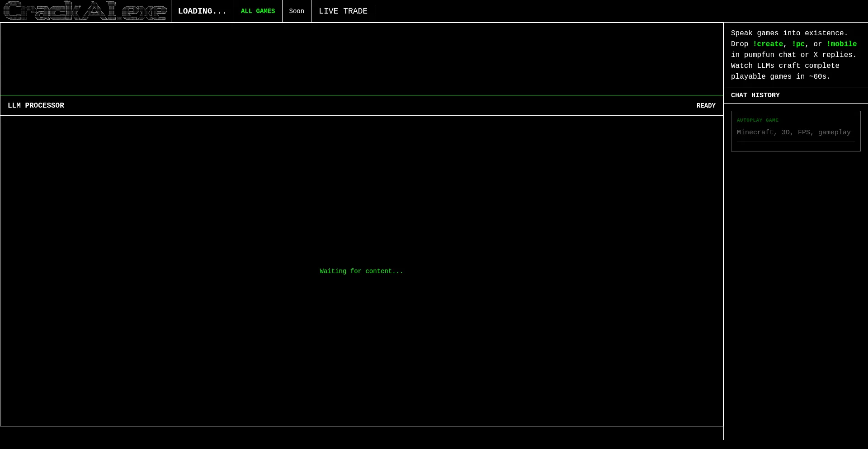
Task: Click the AUTOPLAY GAME label
Action: click(x=757, y=120)
